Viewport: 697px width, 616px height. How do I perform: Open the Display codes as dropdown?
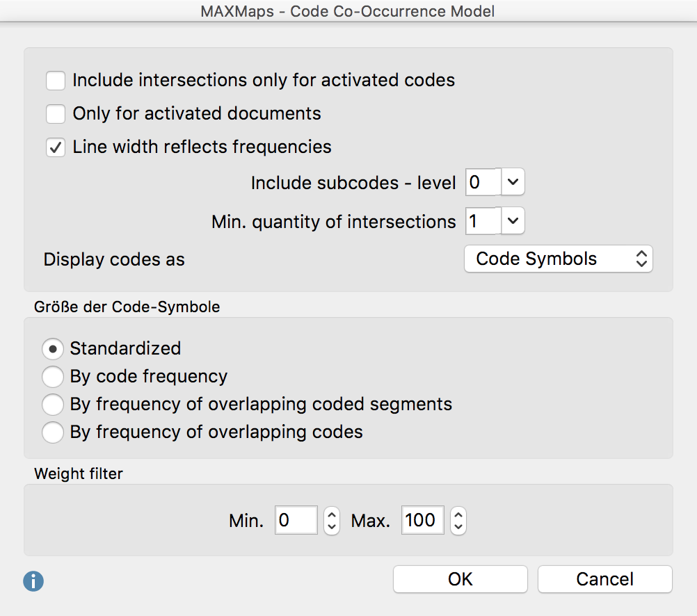558,259
